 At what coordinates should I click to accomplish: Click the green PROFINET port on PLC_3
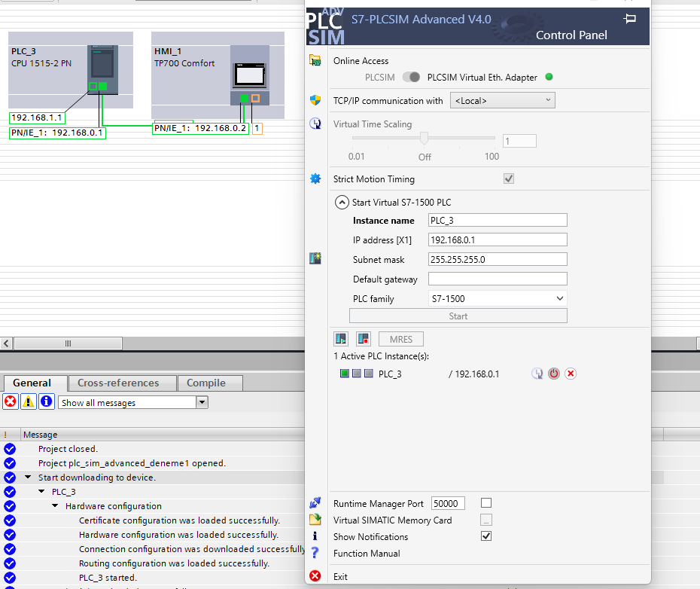(x=102, y=87)
